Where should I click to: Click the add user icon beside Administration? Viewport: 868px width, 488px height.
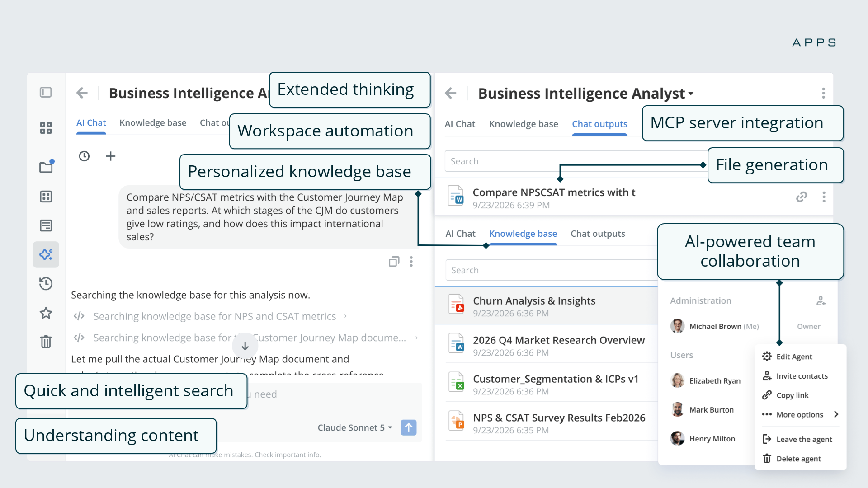(821, 301)
